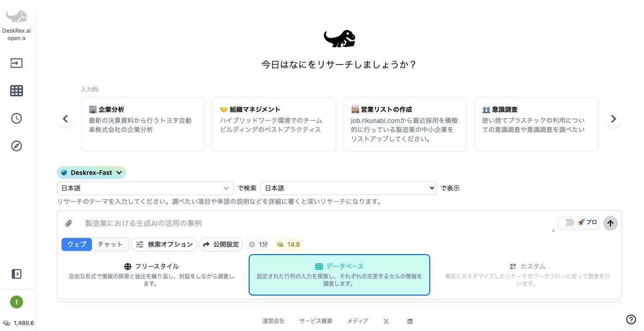644x331 pixels.
Task: Click the research theme text input
Action: pyautogui.click(x=317, y=223)
